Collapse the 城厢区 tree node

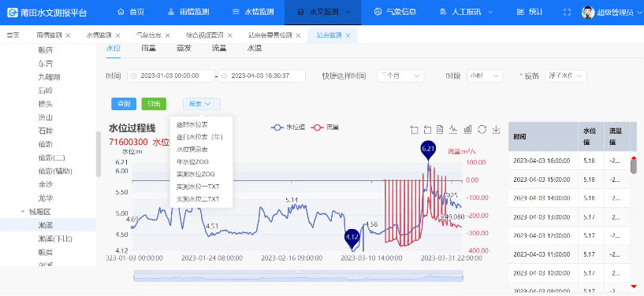coord(23,212)
